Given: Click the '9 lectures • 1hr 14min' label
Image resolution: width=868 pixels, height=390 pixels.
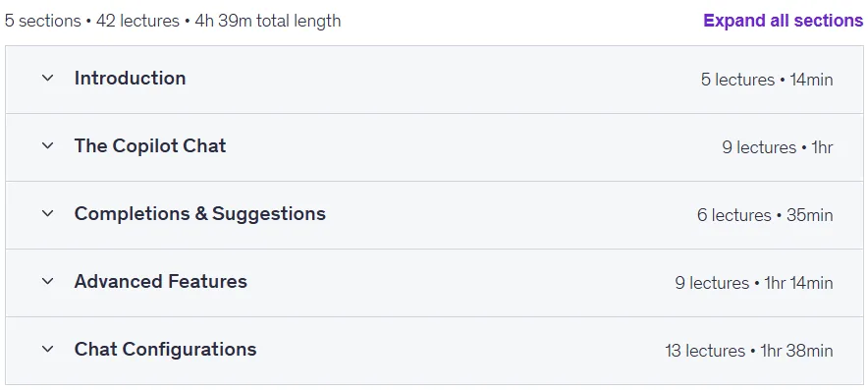Looking at the screenshot, I should (754, 283).
